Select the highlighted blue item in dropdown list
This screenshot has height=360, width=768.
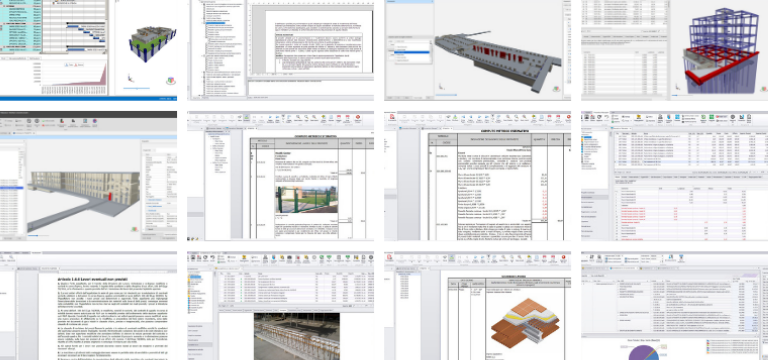coord(411,52)
